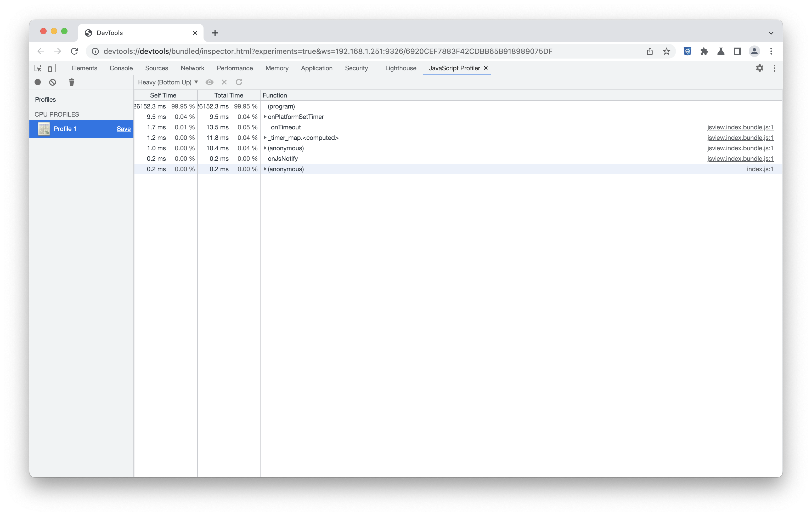
Task: Sort by the Self Time column header
Action: point(163,95)
